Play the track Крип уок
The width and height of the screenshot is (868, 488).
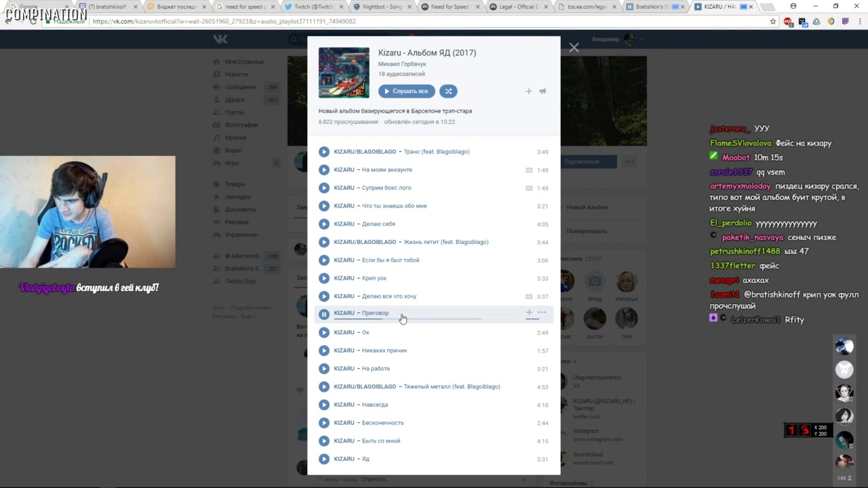click(x=324, y=279)
